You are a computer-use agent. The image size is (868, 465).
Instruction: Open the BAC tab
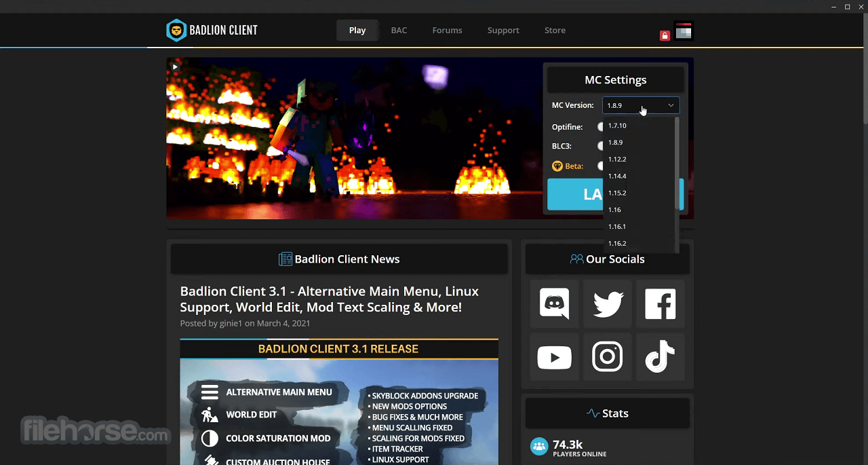click(399, 31)
